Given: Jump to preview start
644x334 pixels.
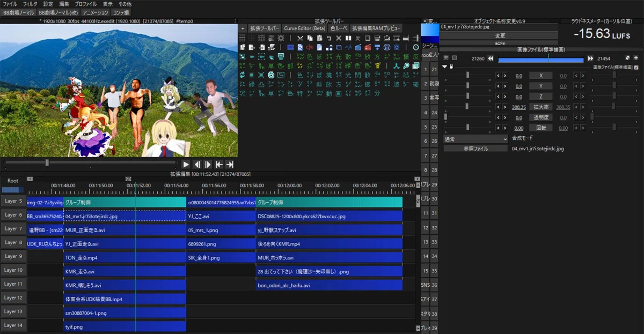Looking at the screenshot, I should (x=219, y=165).
